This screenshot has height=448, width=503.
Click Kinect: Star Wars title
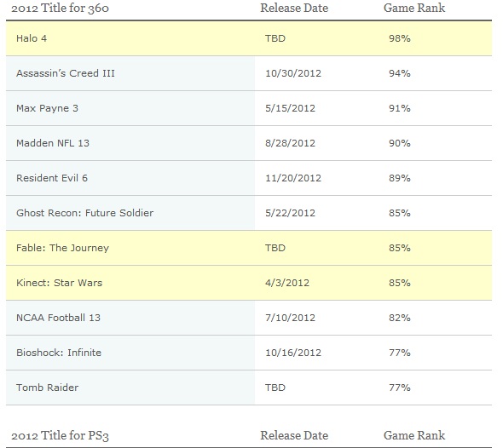(60, 283)
